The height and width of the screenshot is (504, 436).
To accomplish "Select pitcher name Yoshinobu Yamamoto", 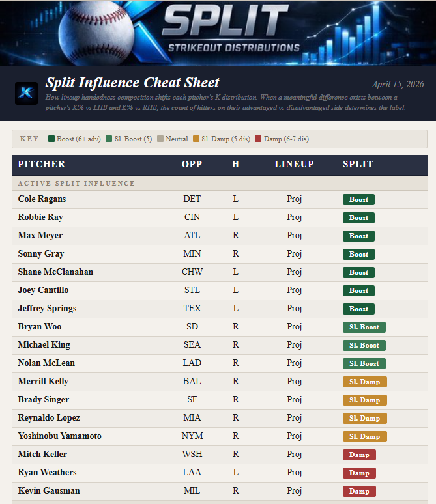I will tap(59, 436).
